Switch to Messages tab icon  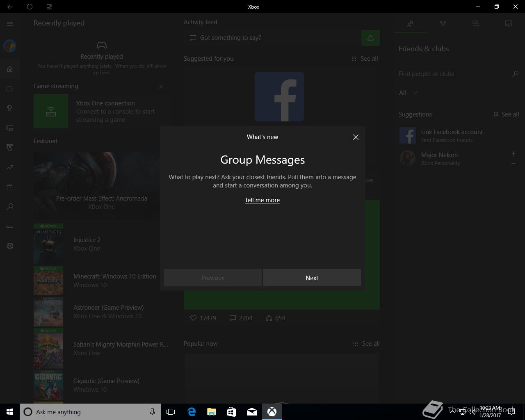pos(476,24)
